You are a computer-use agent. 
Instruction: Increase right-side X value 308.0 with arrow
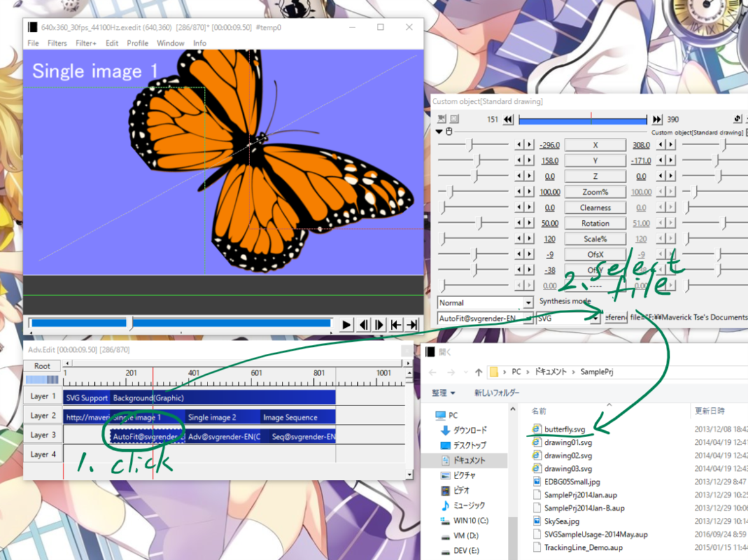[671, 144]
